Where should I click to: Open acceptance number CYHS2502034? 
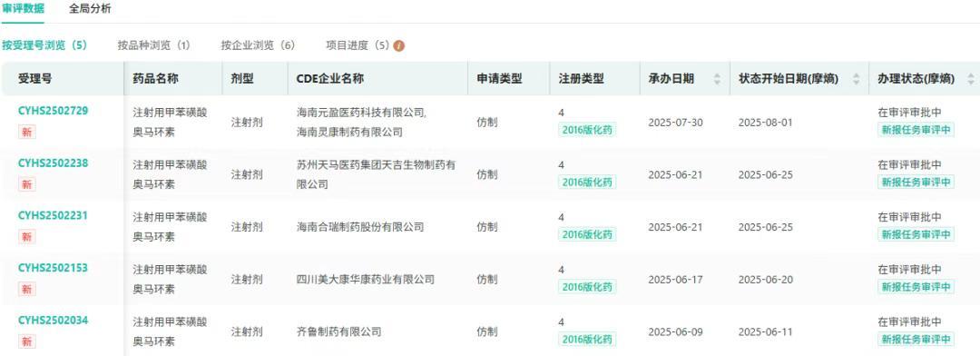pyautogui.click(x=54, y=321)
